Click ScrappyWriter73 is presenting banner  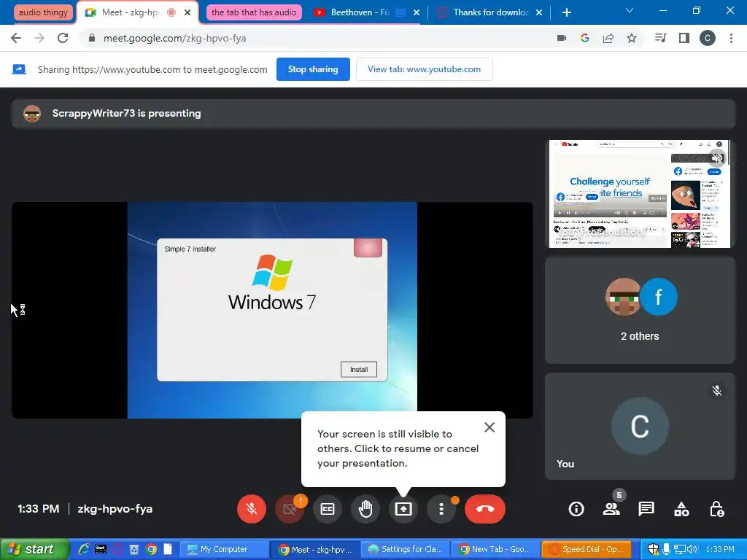(x=373, y=114)
